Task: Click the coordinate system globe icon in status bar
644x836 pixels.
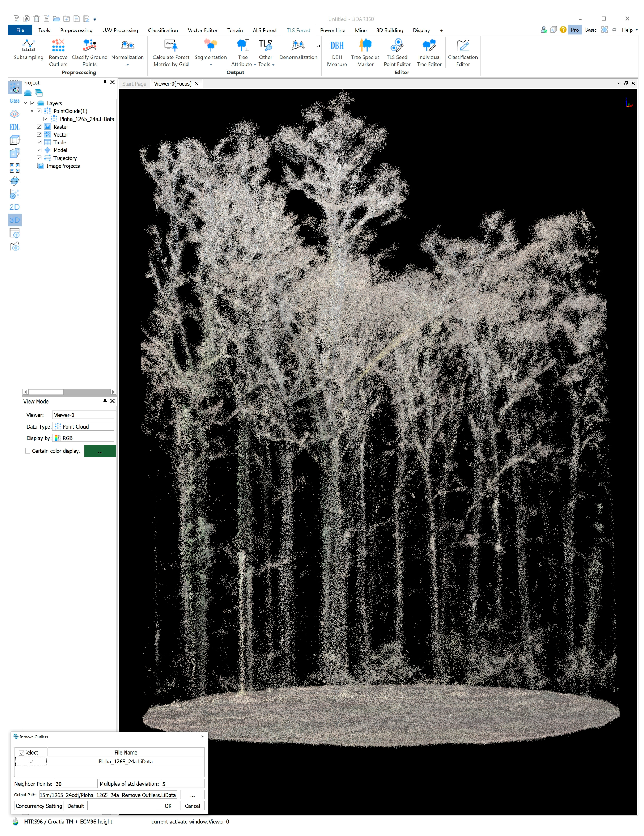Action: point(15,821)
